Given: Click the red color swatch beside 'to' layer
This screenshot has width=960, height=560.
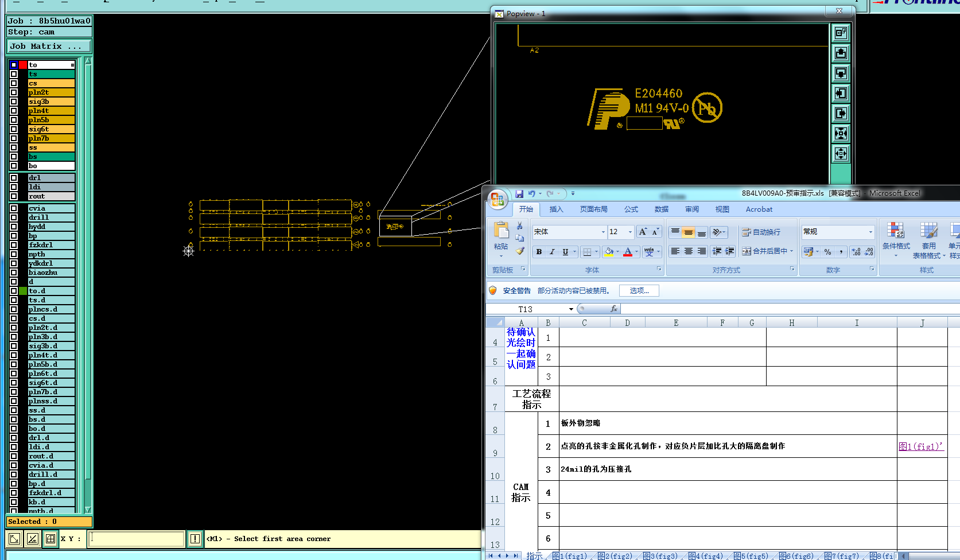Looking at the screenshot, I should tap(23, 65).
